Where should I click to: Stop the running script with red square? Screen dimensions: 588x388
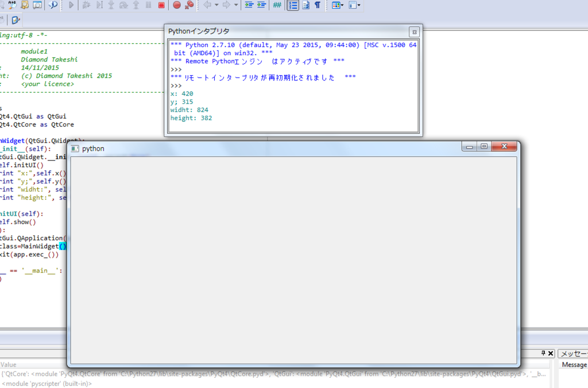pyautogui.click(x=161, y=5)
